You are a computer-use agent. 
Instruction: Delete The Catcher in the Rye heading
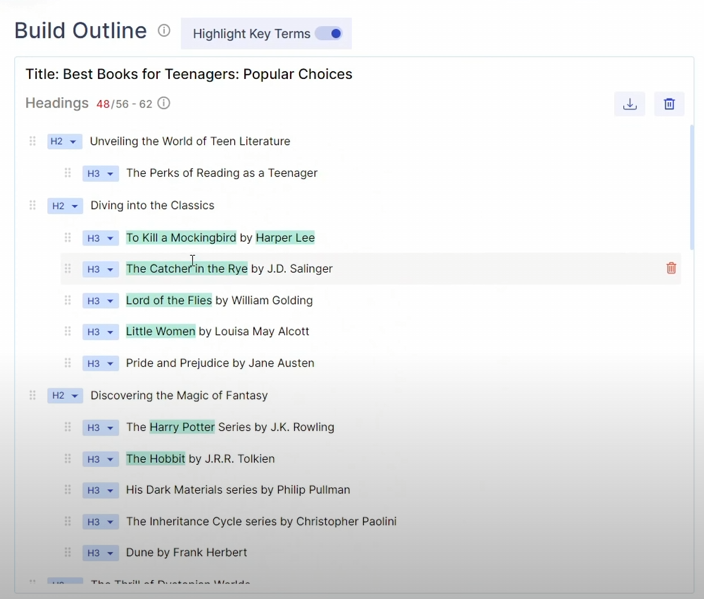pyautogui.click(x=671, y=268)
